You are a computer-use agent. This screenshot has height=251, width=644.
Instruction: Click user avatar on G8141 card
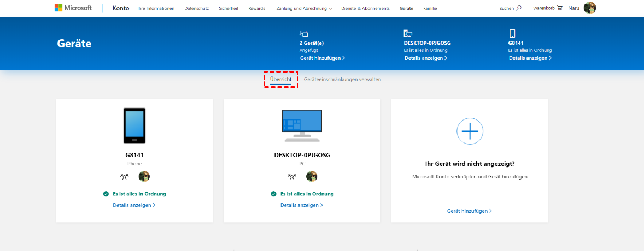pos(144,176)
